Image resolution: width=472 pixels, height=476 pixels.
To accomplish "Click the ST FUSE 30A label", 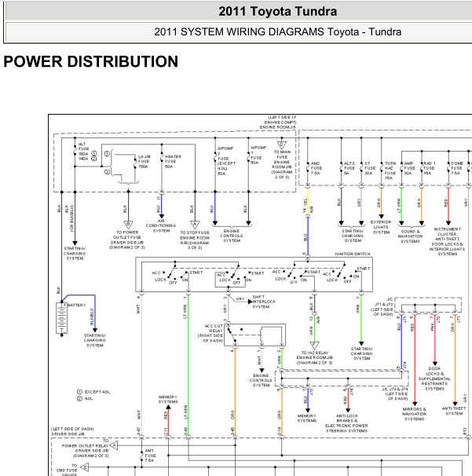I will tap(368, 168).
